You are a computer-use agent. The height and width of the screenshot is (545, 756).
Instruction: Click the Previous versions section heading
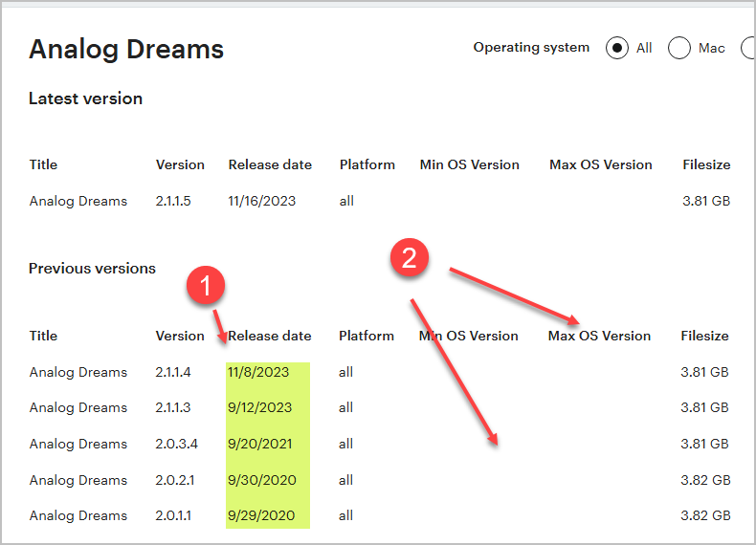point(92,269)
